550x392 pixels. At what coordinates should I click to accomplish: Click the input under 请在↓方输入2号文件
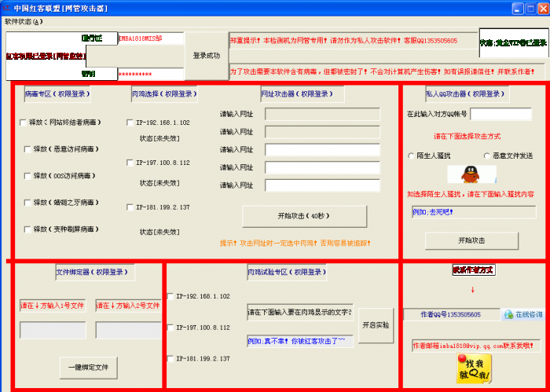click(x=128, y=330)
